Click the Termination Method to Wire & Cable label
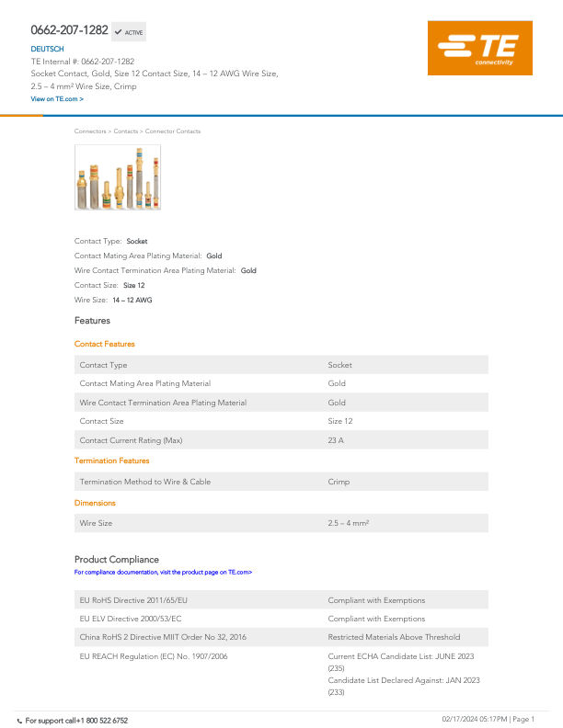 (x=145, y=482)
